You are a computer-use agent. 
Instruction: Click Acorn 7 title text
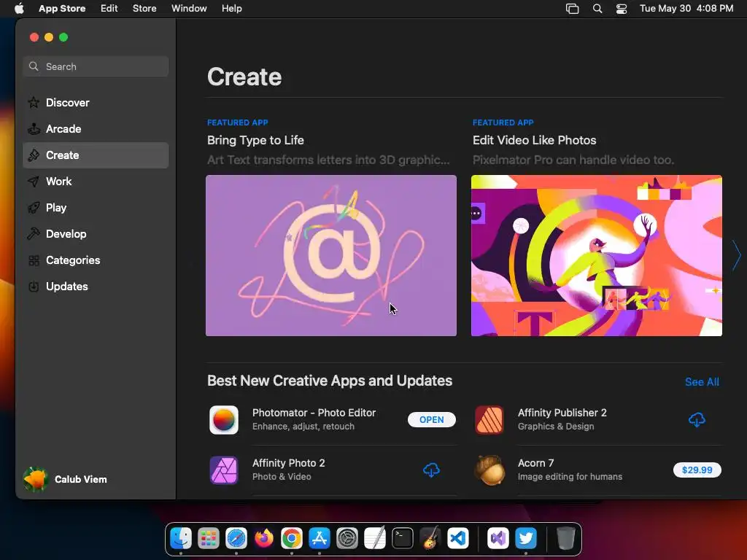point(535,463)
